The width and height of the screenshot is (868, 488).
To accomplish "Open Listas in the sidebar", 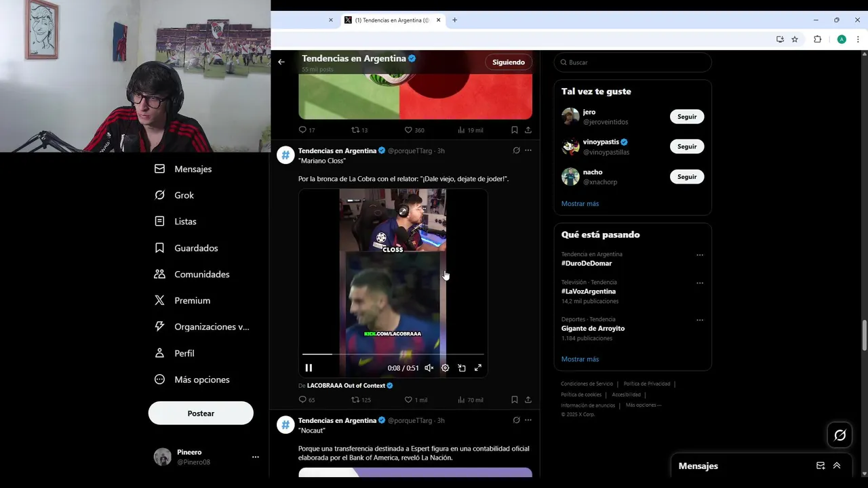I will point(176,222).
